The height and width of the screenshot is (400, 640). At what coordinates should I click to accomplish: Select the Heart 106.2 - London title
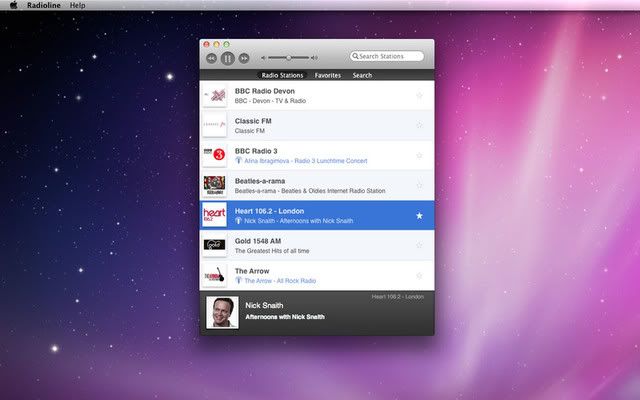click(x=269, y=211)
